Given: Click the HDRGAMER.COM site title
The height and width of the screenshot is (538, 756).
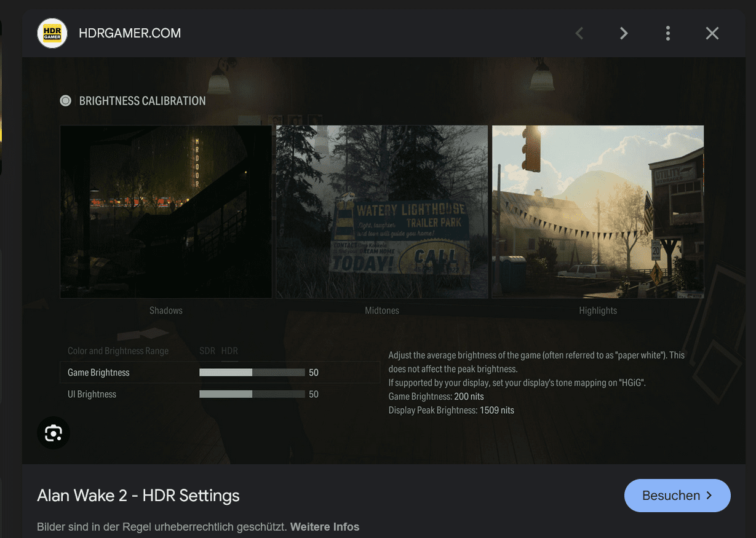Looking at the screenshot, I should pyautogui.click(x=130, y=33).
